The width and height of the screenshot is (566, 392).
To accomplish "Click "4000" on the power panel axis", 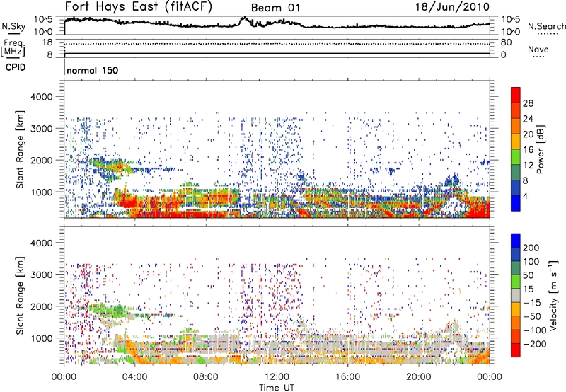I will 41,97.
